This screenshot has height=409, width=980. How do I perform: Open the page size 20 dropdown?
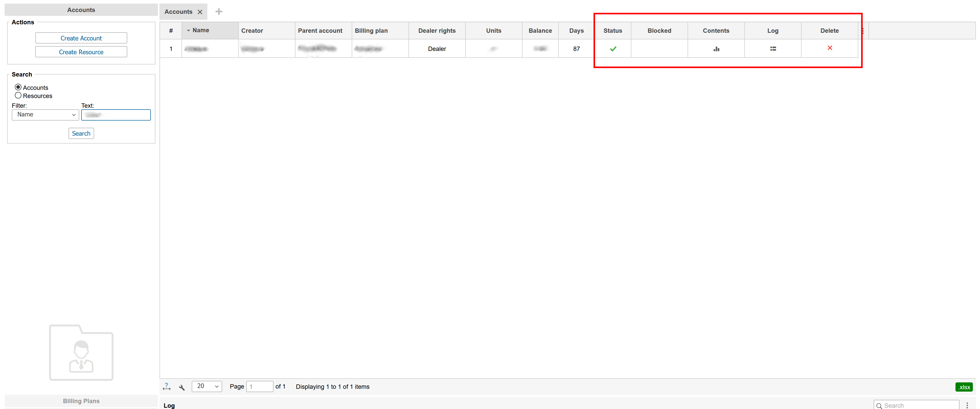pyautogui.click(x=207, y=386)
